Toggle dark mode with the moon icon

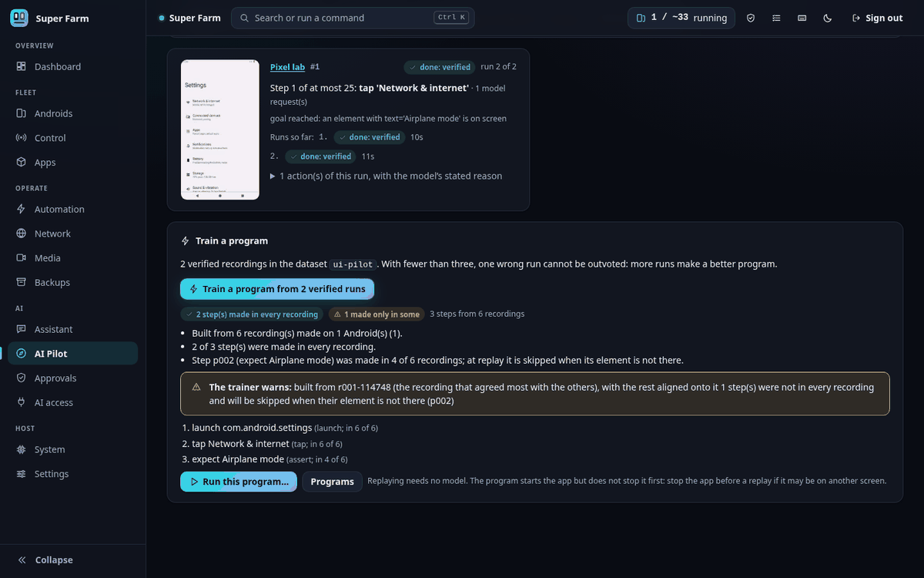click(828, 18)
